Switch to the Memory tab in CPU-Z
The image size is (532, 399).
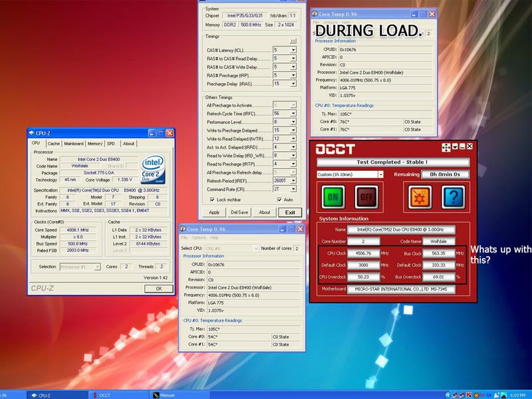pos(95,144)
